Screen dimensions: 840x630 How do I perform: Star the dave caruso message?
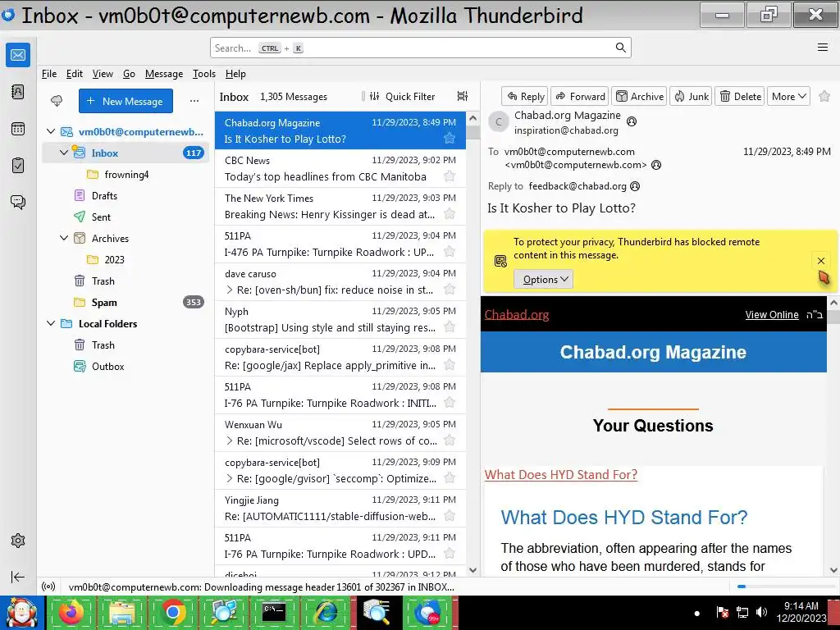[450, 290]
